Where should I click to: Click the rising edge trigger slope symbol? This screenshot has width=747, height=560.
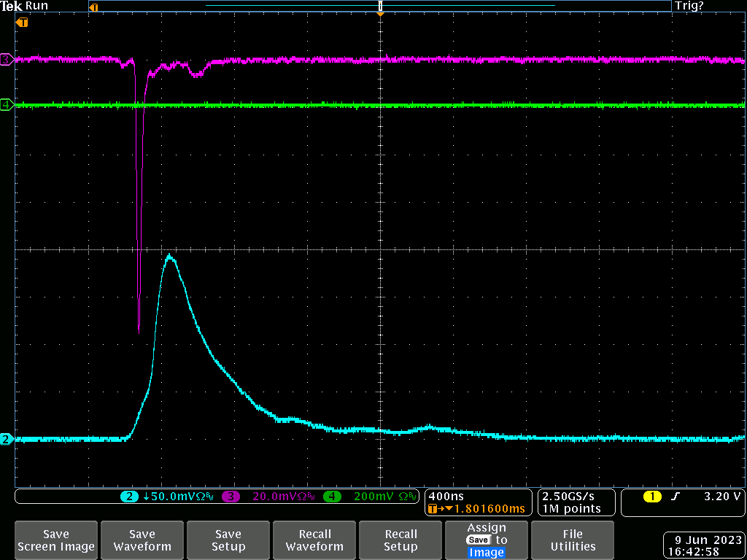[x=676, y=497]
